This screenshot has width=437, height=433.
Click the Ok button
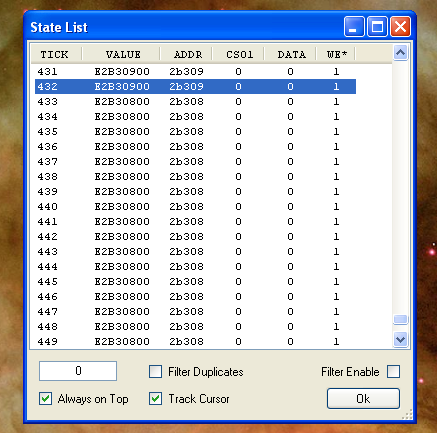(x=363, y=398)
